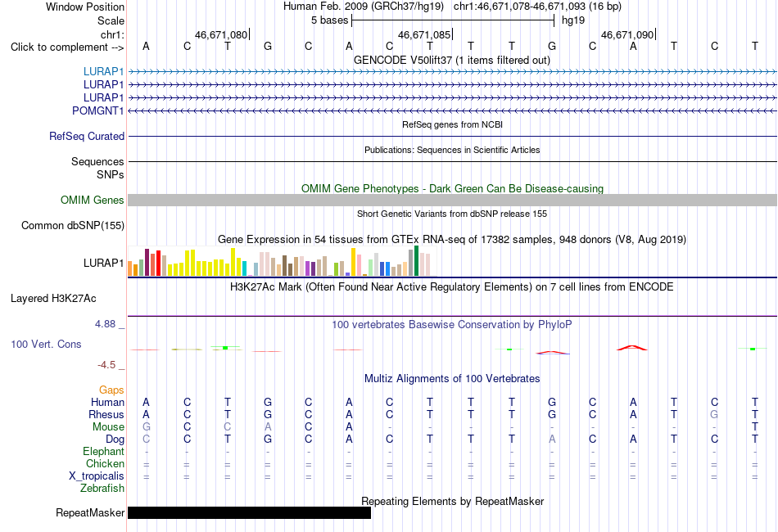Click 'RefSeq genes from NCBI' title

point(452,124)
